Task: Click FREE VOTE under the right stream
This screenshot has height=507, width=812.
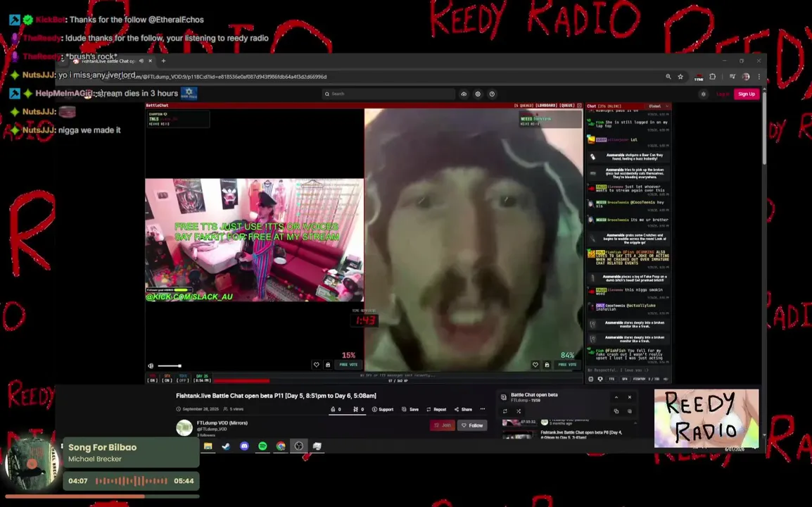Action: (567, 365)
